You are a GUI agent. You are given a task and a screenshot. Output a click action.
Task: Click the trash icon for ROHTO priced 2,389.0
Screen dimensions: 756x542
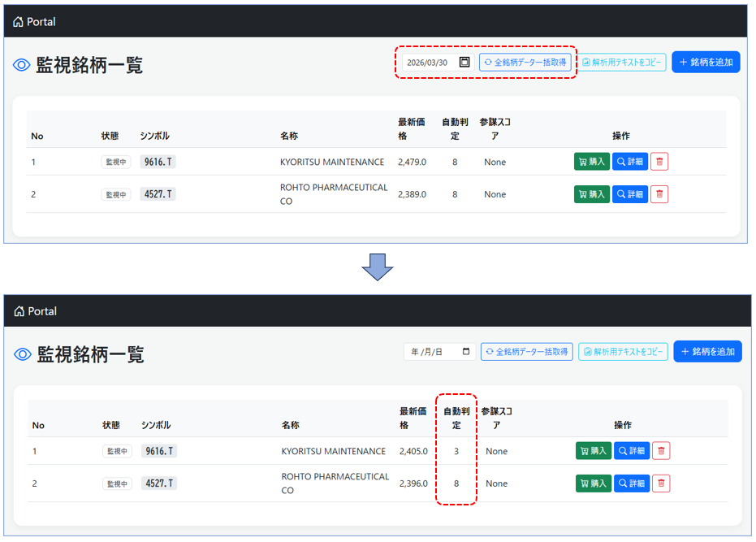659,194
